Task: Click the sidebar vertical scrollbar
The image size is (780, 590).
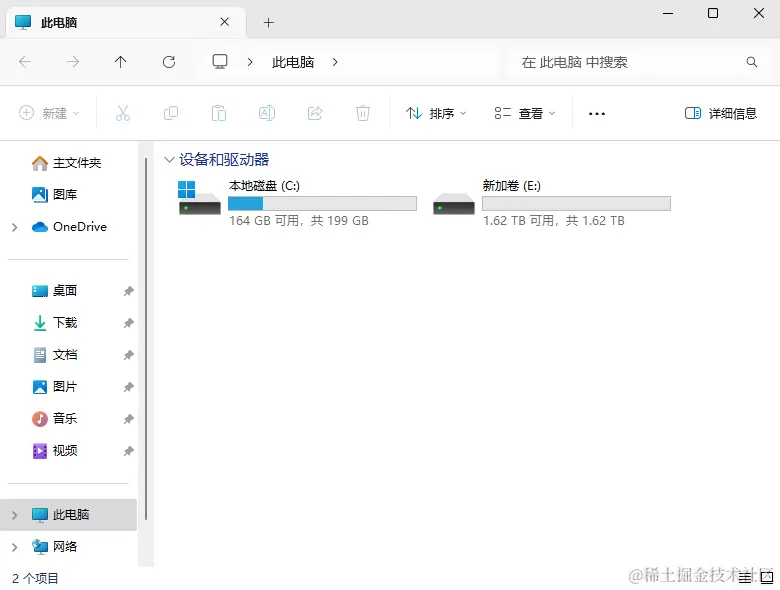Action: point(146,338)
